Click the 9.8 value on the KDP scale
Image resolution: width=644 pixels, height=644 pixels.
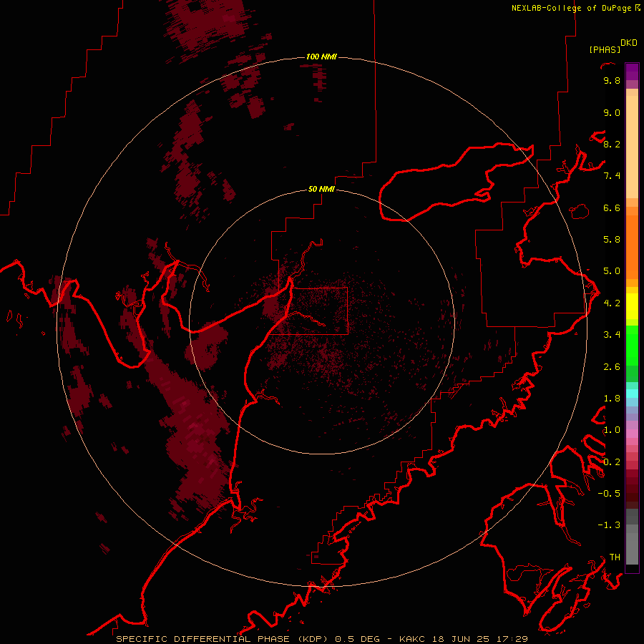612,80
